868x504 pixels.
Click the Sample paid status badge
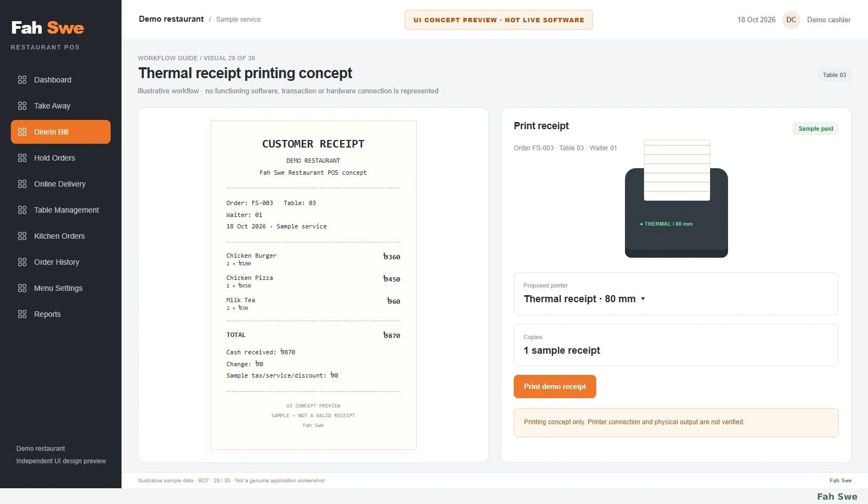coord(816,129)
